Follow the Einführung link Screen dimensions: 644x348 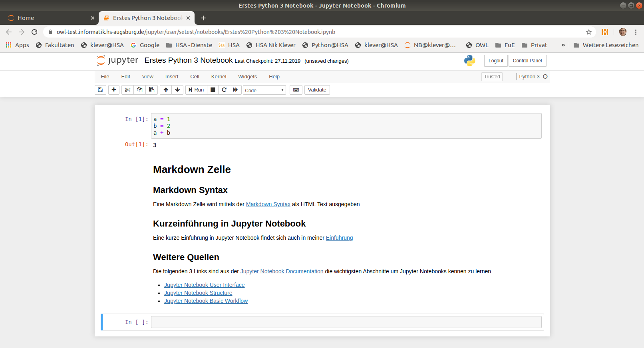pos(340,238)
